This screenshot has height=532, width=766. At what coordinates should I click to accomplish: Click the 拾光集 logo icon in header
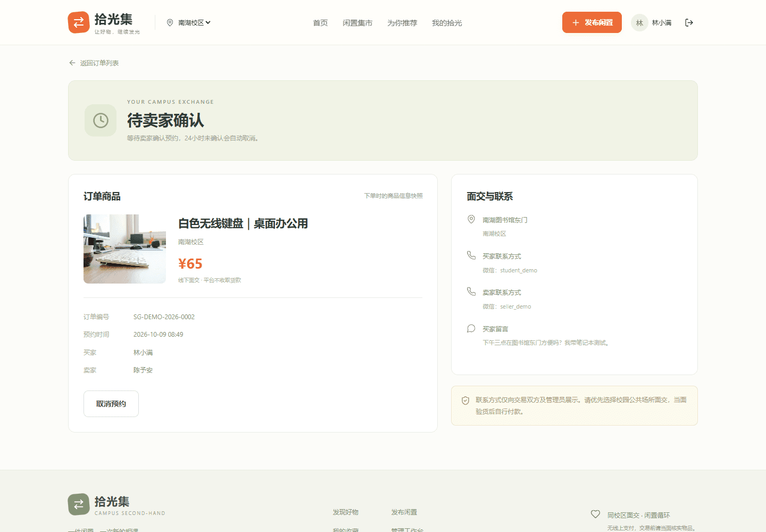point(79,22)
